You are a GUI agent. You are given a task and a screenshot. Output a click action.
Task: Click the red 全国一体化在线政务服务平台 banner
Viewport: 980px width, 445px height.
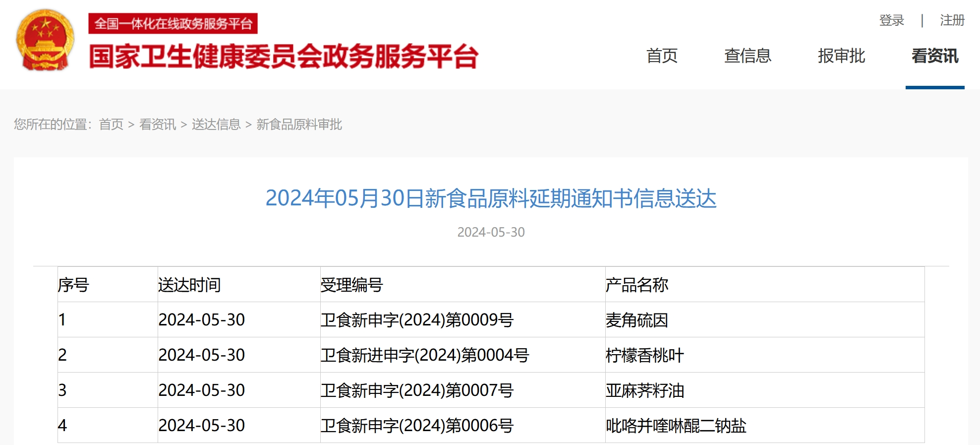coord(173,23)
